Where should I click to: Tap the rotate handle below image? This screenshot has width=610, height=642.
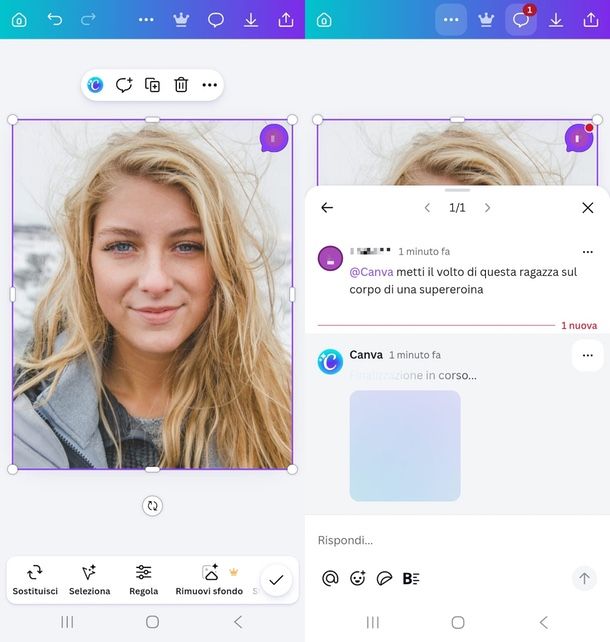coord(152,506)
